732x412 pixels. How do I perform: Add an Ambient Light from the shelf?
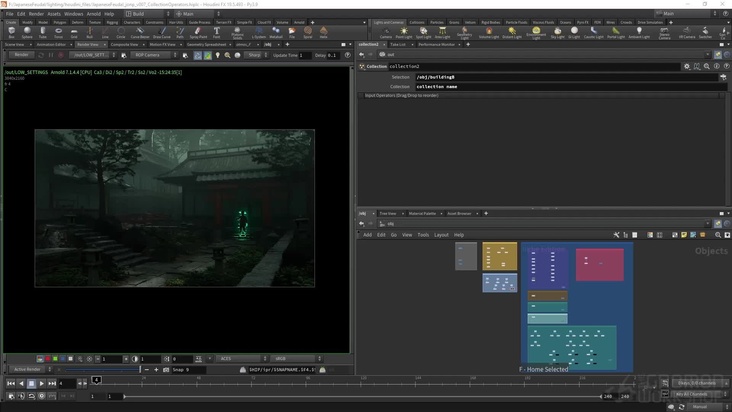[639, 33]
